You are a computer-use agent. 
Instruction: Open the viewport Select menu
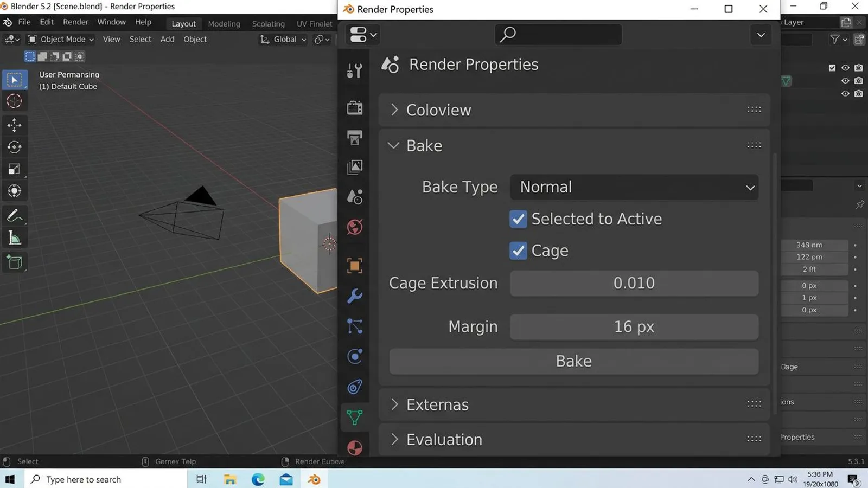click(140, 40)
